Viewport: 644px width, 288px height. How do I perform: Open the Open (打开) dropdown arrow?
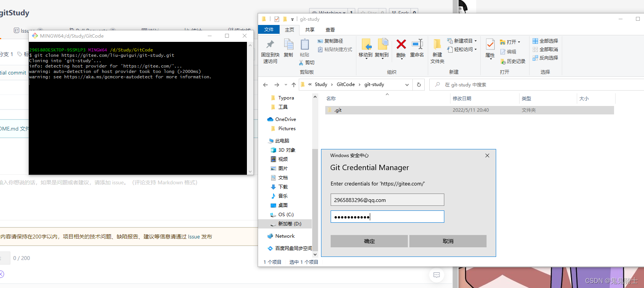tap(519, 42)
